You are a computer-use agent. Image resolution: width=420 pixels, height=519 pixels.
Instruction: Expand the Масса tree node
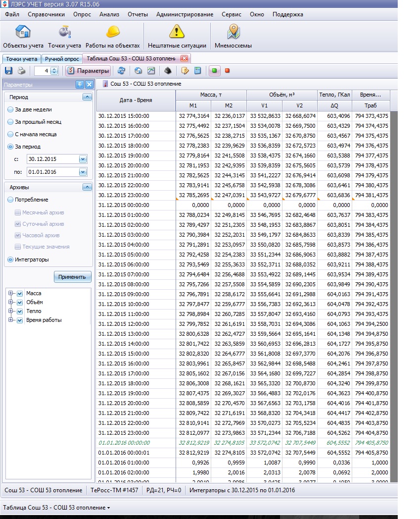(x=10, y=293)
